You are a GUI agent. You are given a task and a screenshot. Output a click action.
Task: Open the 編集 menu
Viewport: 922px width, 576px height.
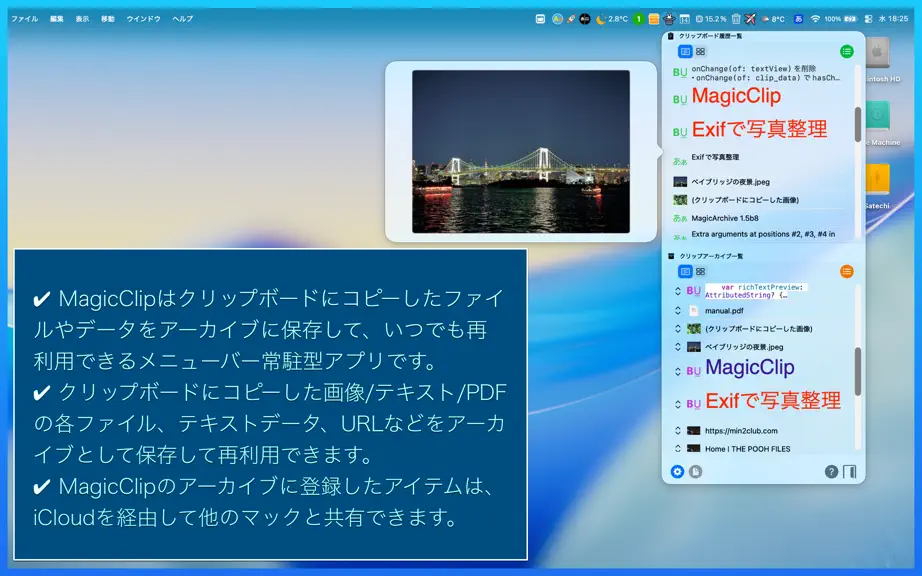pyautogui.click(x=56, y=19)
